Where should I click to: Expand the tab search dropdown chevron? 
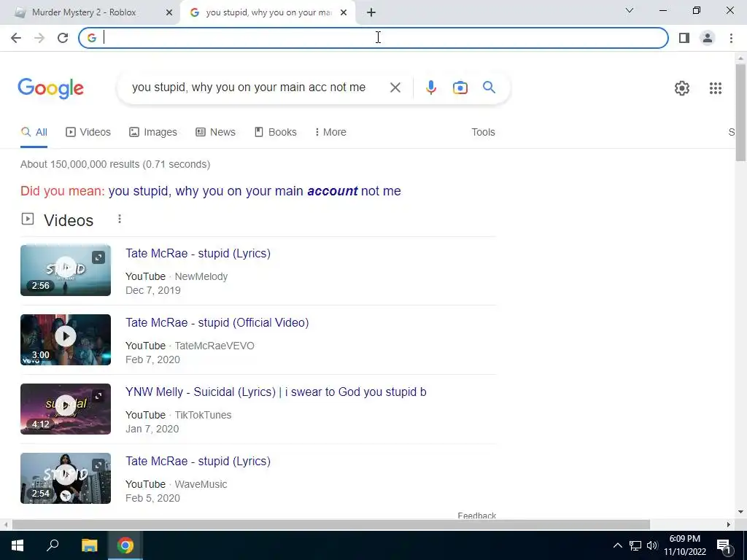click(x=630, y=10)
